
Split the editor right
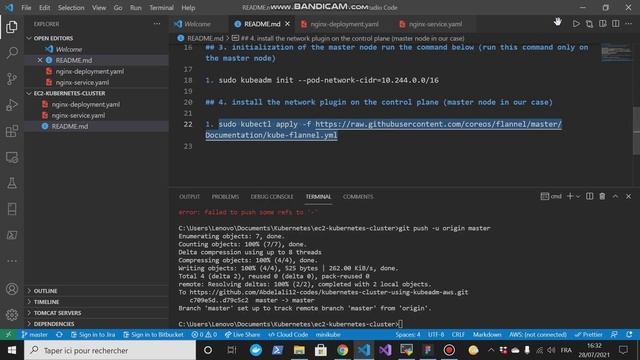point(616,24)
